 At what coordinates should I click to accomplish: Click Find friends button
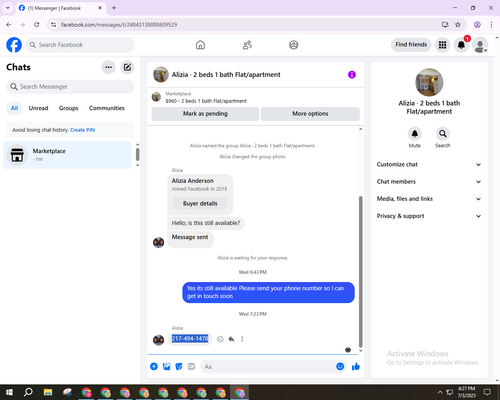411,45
